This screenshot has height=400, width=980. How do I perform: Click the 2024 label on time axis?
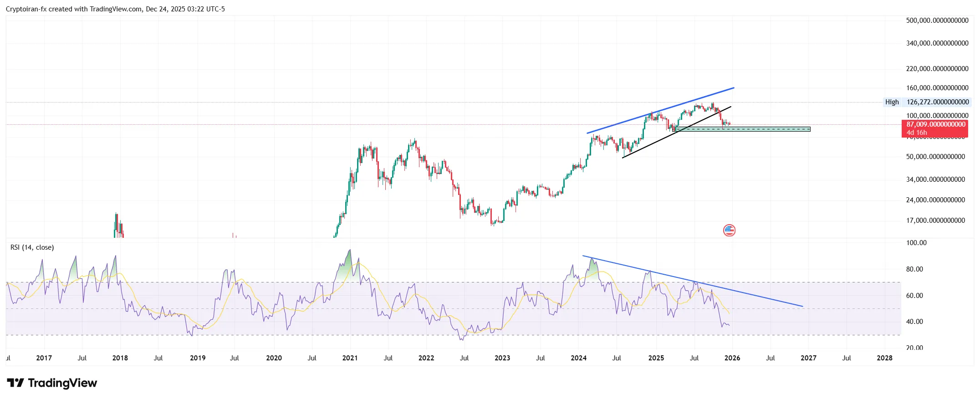coord(579,358)
